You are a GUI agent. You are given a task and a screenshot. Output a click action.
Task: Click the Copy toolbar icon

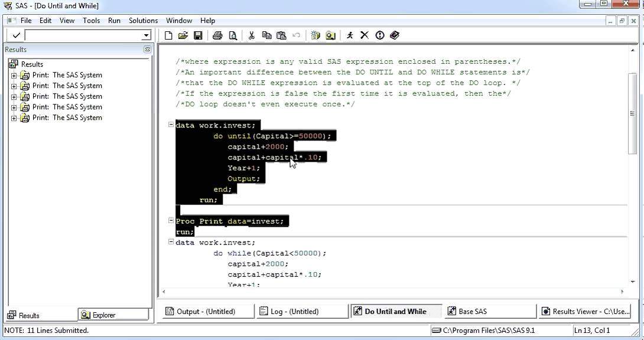point(266,35)
